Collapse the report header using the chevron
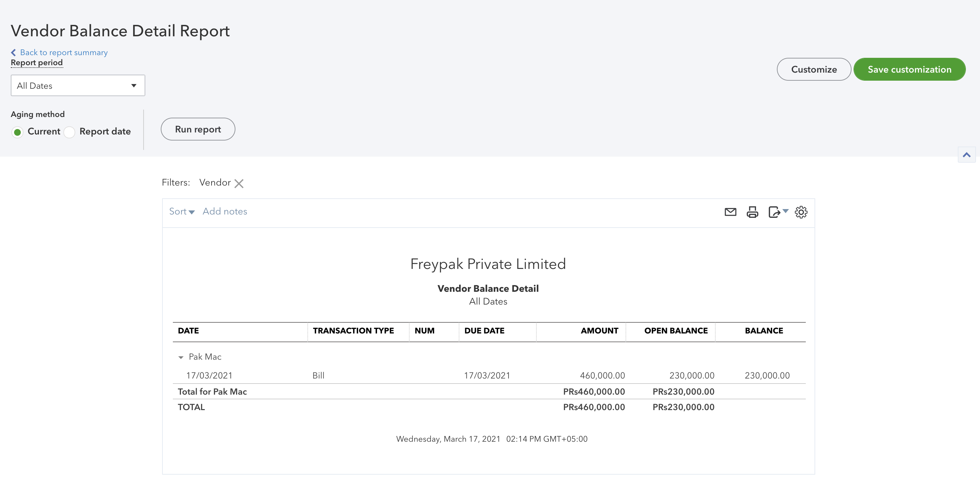 pos(967,155)
